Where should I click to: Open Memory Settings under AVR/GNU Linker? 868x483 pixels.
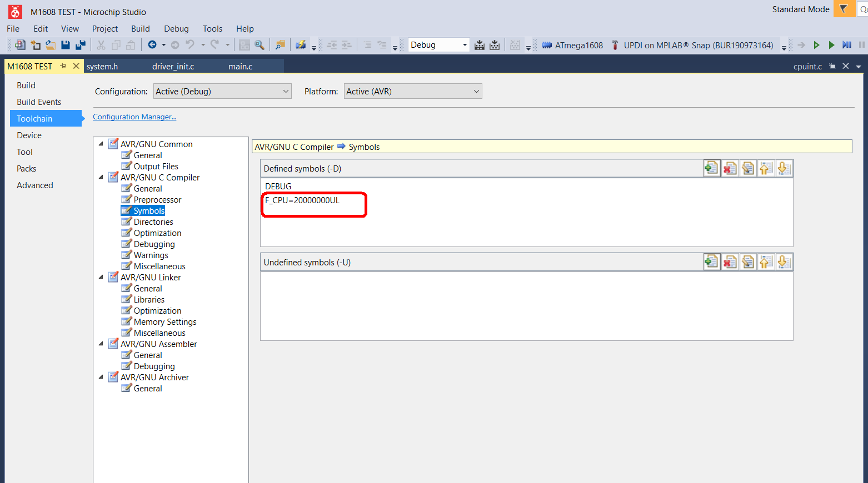click(x=165, y=321)
